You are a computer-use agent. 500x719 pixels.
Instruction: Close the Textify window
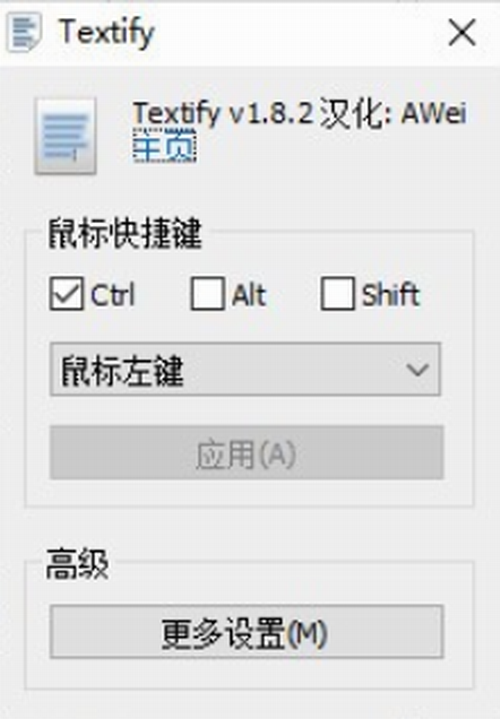tap(462, 33)
